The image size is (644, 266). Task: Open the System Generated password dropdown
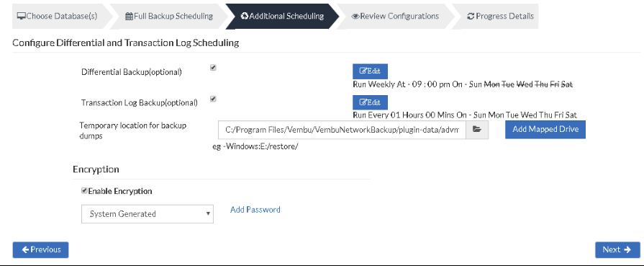pos(148,214)
